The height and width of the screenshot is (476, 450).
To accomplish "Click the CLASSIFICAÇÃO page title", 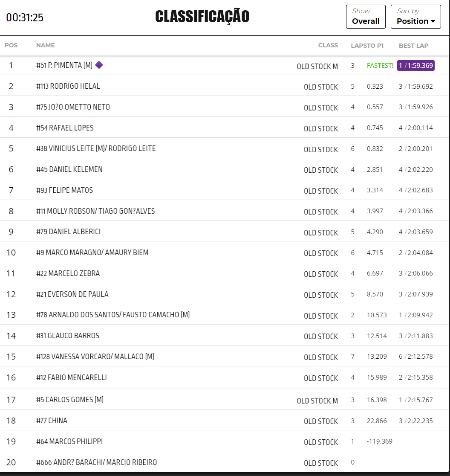I will pyautogui.click(x=202, y=17).
